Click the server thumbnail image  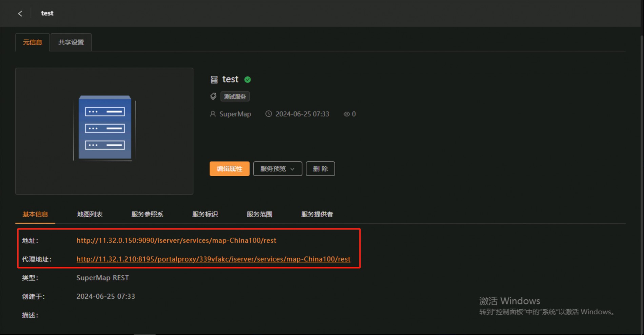104,131
